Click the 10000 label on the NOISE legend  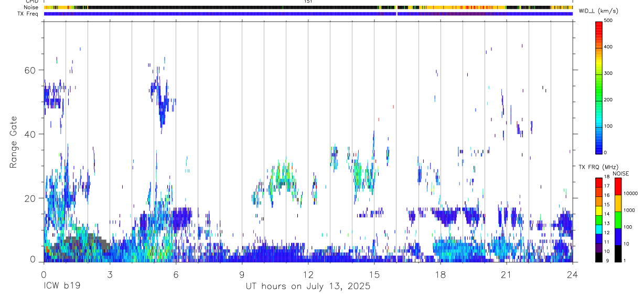[x=631, y=193]
